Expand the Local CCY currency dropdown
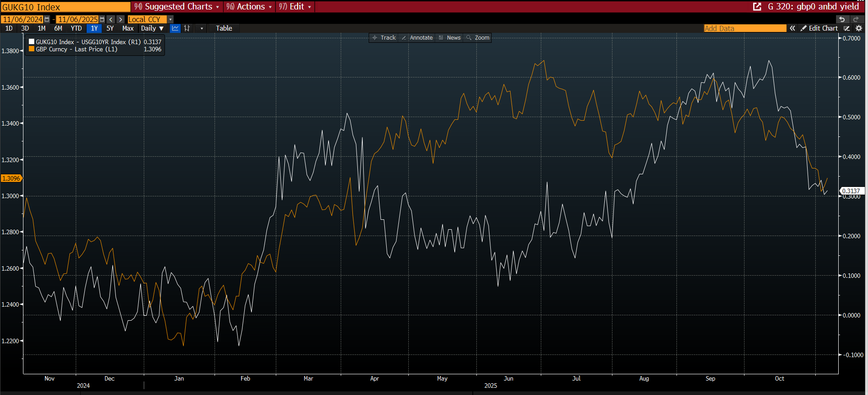868x395 pixels. tap(170, 19)
